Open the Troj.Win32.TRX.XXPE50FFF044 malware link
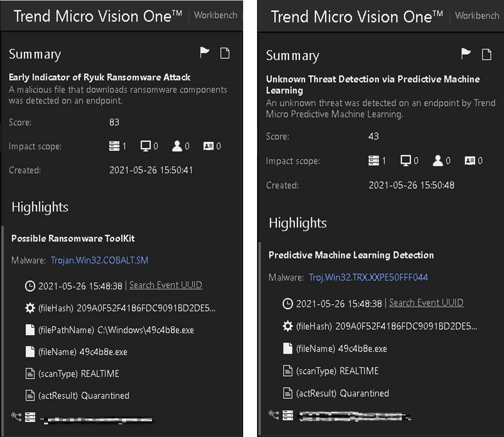504x437 pixels. click(x=368, y=277)
